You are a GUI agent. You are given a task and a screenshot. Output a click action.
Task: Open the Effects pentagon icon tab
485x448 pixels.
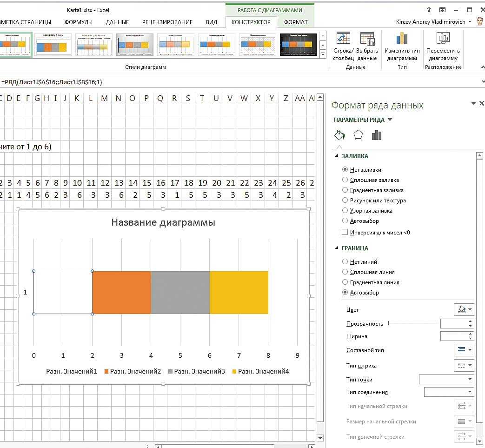[358, 135]
